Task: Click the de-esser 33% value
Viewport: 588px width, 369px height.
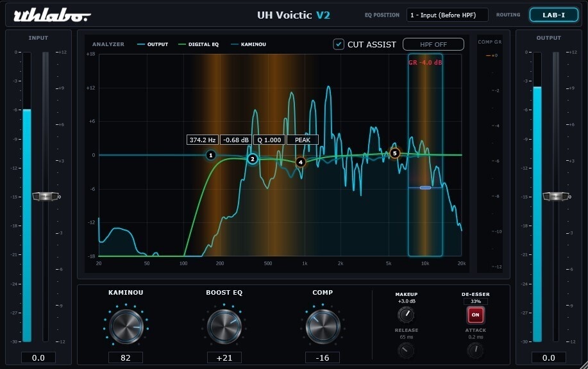Action: click(476, 301)
